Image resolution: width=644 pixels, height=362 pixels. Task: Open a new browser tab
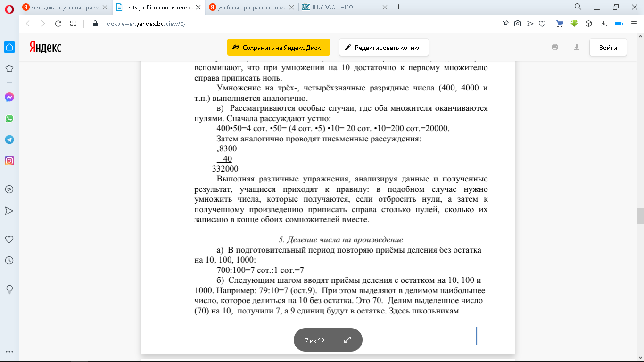[399, 7]
